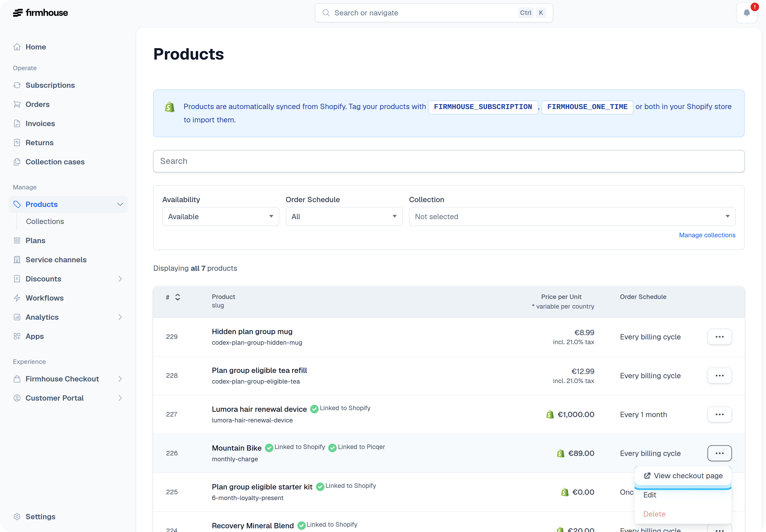This screenshot has width=766, height=532.
Task: Focus the Search or navigate field
Action: tap(434, 13)
